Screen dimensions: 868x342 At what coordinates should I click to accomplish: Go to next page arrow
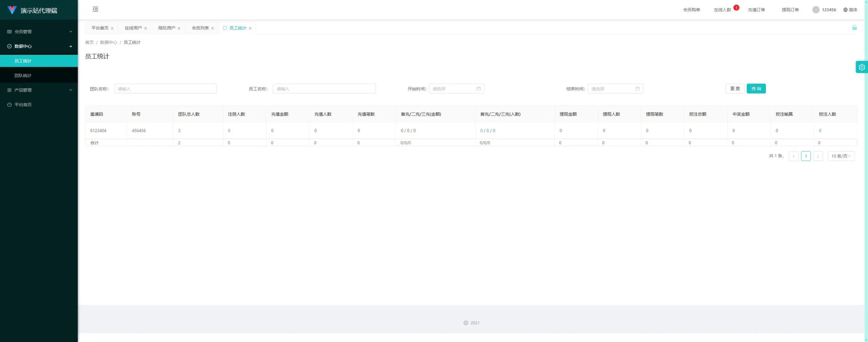pyautogui.click(x=818, y=156)
